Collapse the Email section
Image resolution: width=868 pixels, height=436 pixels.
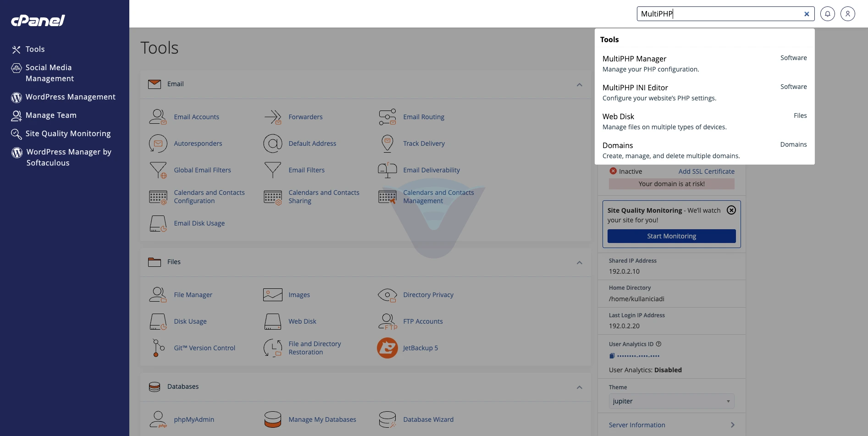click(x=580, y=85)
